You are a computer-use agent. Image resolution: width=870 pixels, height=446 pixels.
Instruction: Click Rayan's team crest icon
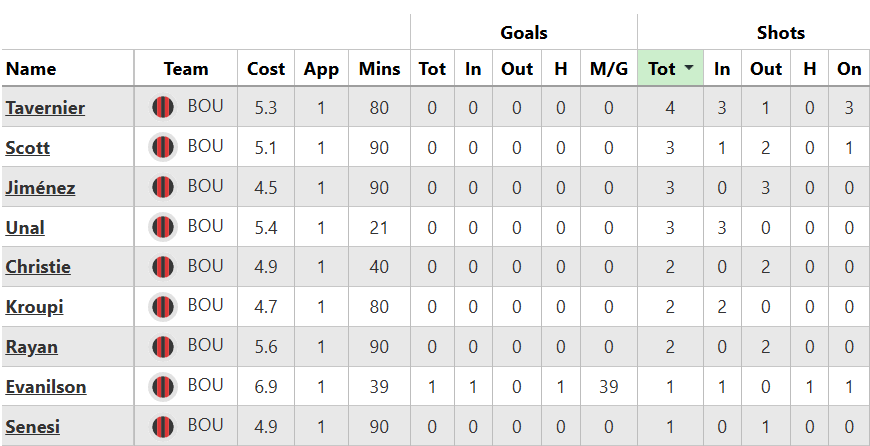(163, 348)
